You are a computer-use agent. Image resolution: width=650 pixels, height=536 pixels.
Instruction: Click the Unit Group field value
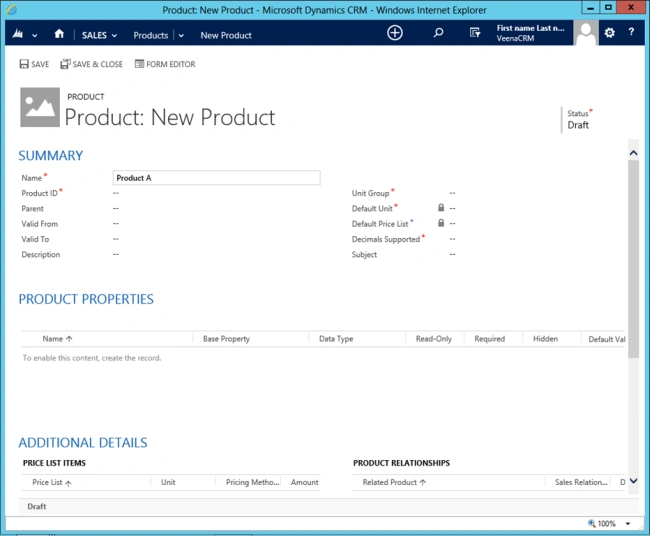(452, 193)
